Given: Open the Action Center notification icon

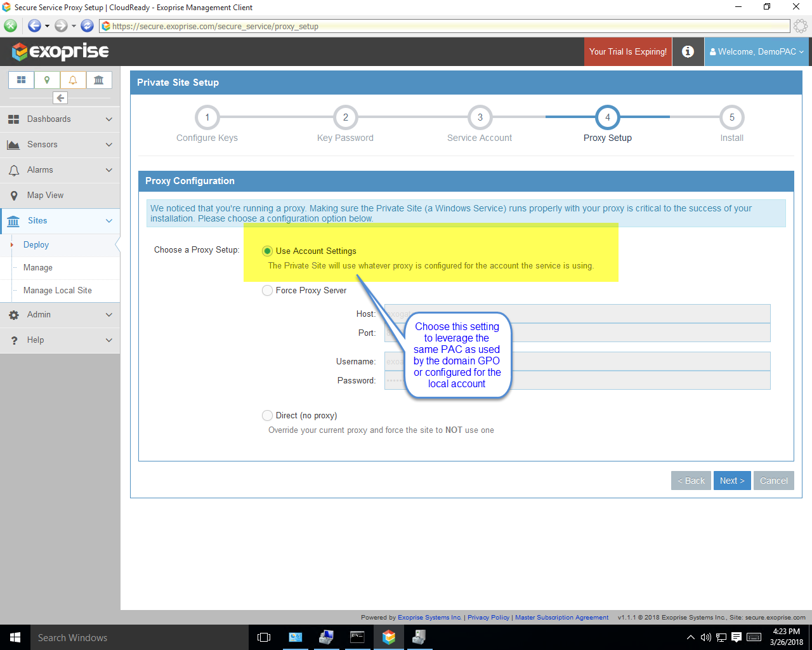Looking at the screenshot, I should tap(737, 637).
